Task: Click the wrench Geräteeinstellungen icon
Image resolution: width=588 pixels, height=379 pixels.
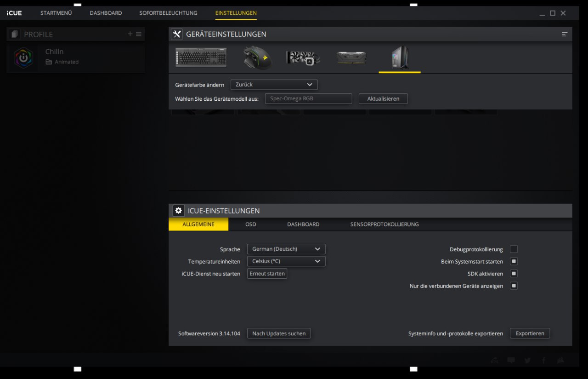Action: [x=177, y=34]
